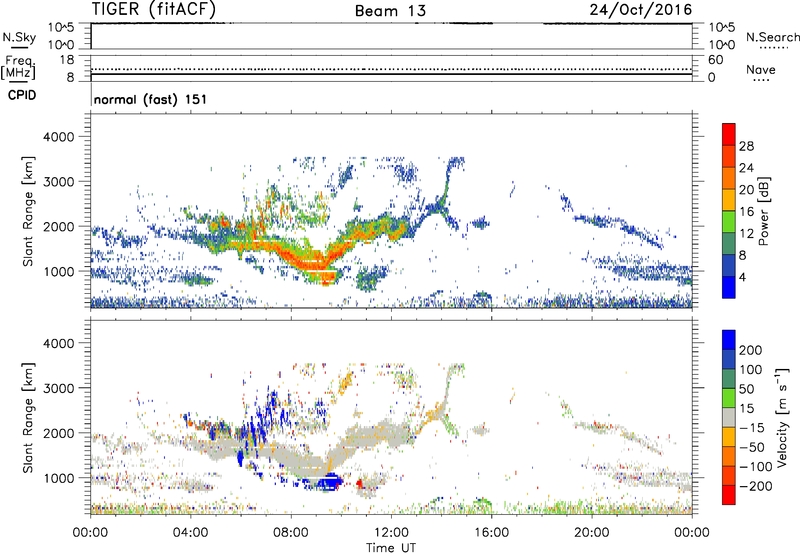The image size is (800, 554).
Task: Click the 28 tick on Power colorbar
Action: pos(746,146)
